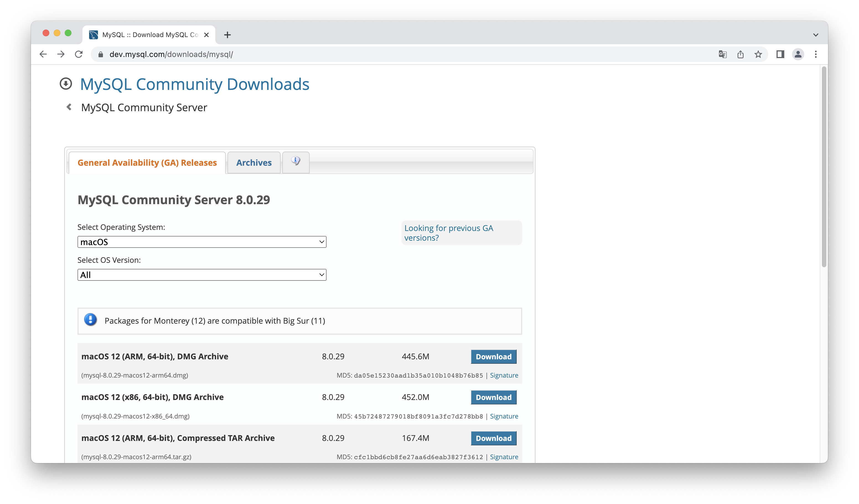Open the Chrome three-dot menu
This screenshot has width=859, height=504.
(816, 54)
